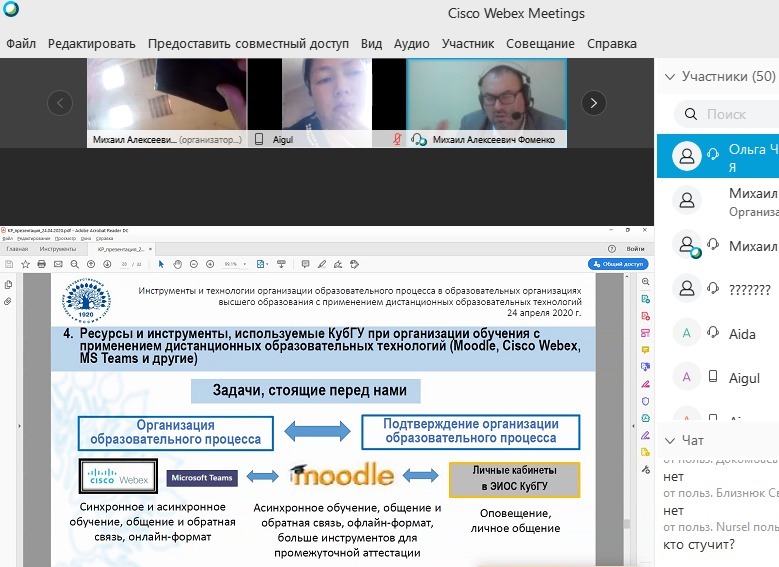Open the Совещание menu
Screen dimensions: 779x567
(x=540, y=44)
